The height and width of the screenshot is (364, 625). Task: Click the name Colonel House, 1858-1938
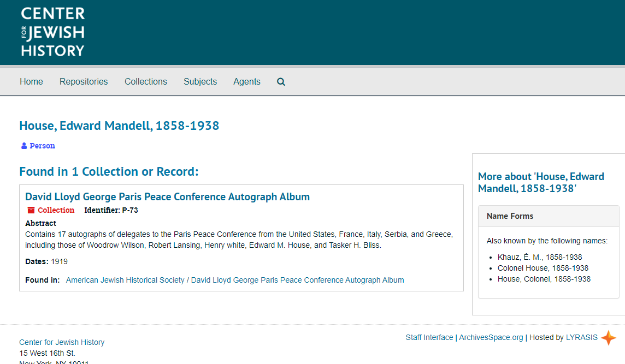543,268
